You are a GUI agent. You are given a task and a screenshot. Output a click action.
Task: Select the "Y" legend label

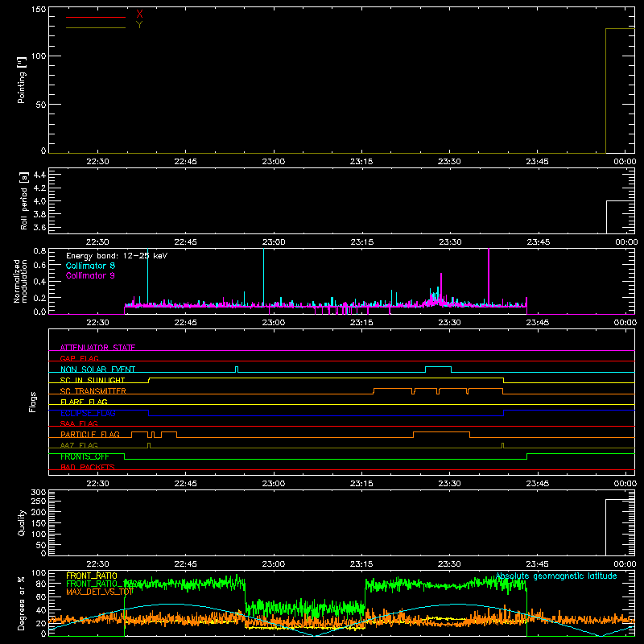click(x=139, y=25)
